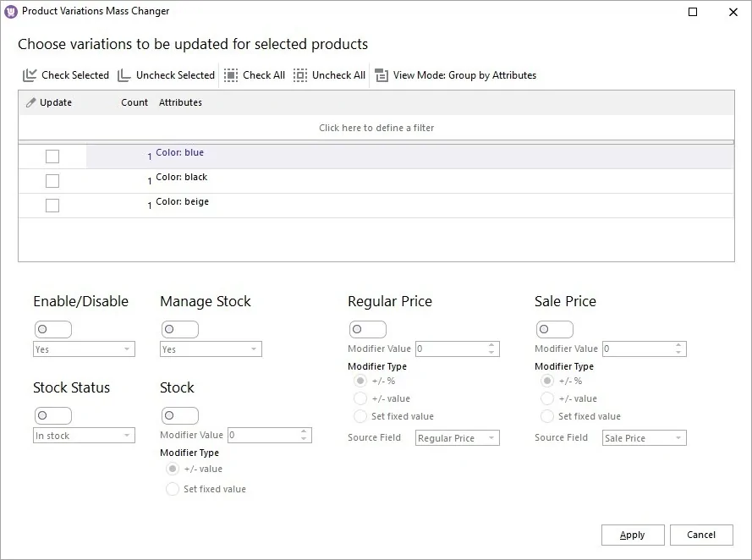
Task: Select Set fixed value under Regular Price Modifier Type
Action: (359, 416)
